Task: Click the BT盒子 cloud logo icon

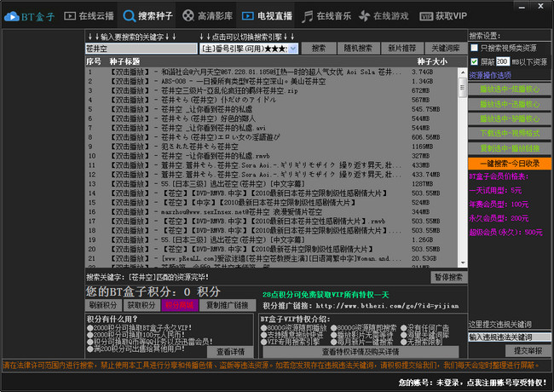Action: (x=12, y=16)
